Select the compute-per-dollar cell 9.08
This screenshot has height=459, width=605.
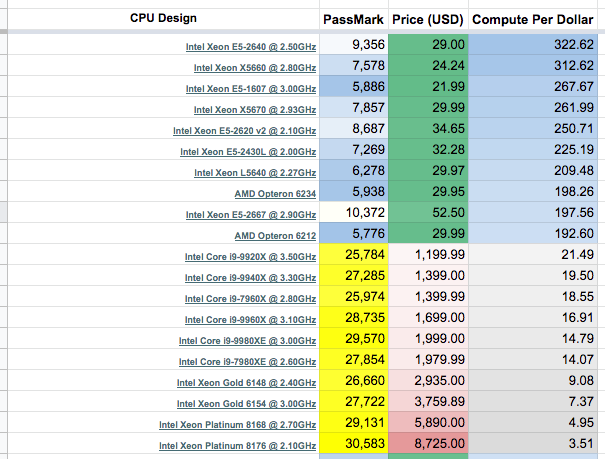[x=533, y=381]
